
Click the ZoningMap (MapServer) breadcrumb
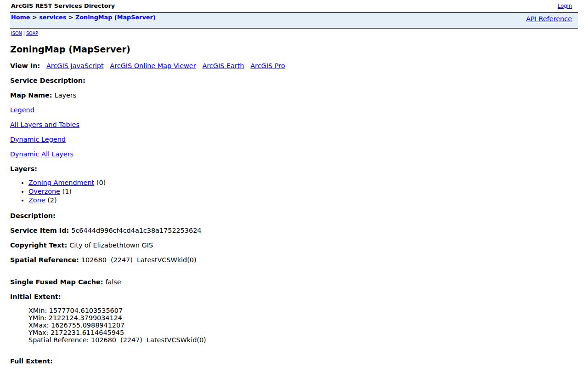115,17
